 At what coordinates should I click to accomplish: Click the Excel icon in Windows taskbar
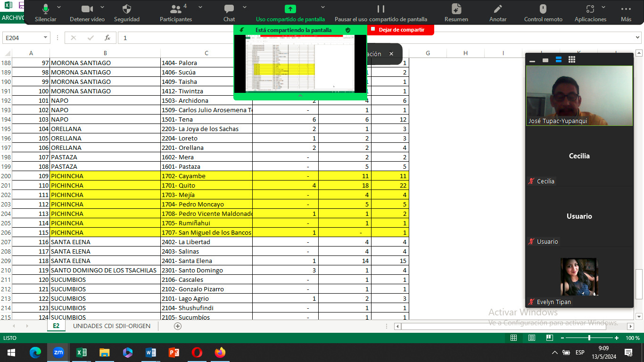click(81, 352)
